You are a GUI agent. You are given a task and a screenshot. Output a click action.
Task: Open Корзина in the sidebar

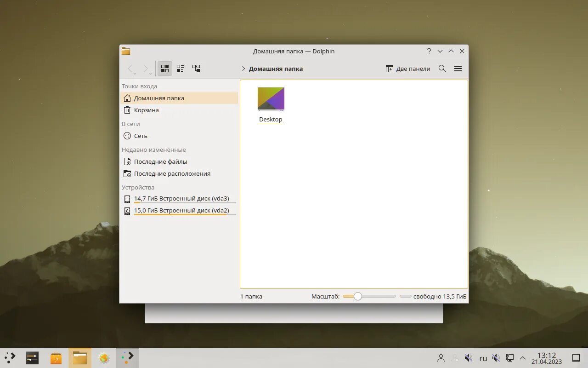179,110
